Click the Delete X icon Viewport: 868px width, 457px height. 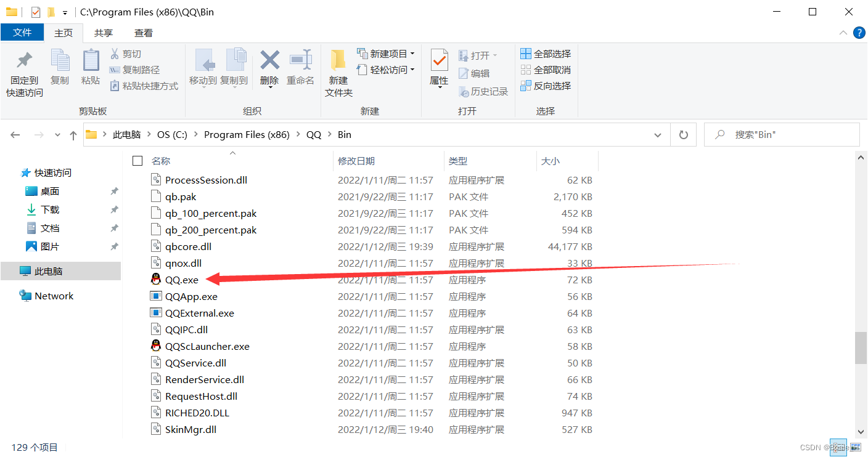[269, 60]
